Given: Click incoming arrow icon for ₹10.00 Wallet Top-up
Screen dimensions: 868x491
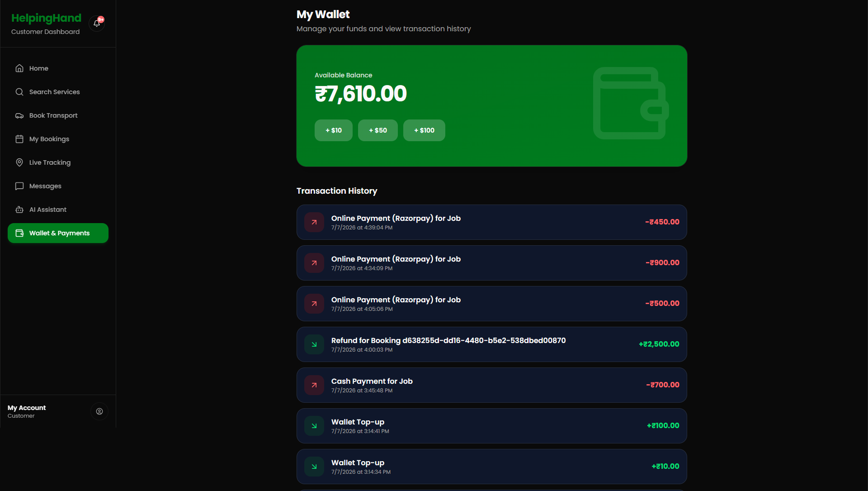Looking at the screenshot, I should tap(314, 467).
